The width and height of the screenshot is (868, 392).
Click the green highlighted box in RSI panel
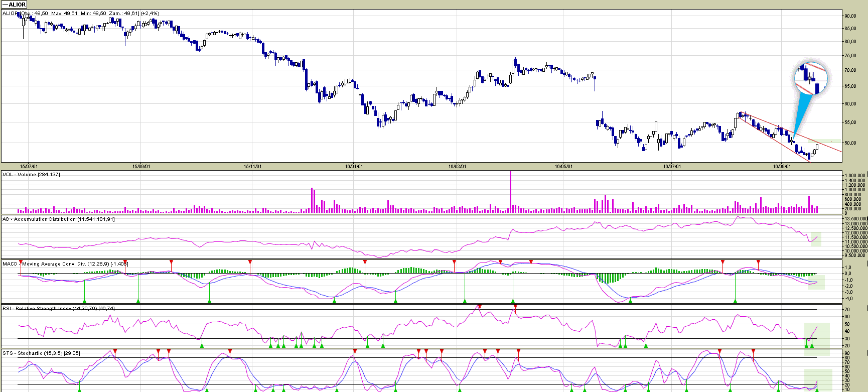pos(817,335)
